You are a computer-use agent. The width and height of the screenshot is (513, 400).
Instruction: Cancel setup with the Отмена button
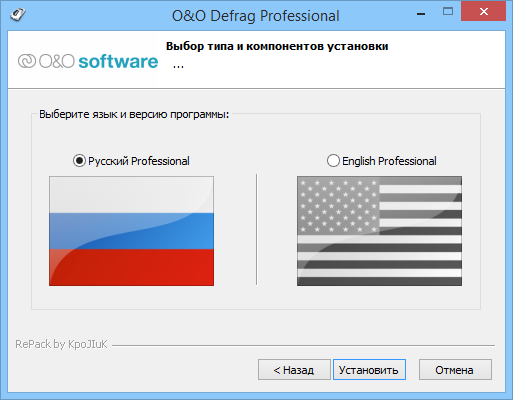455,370
